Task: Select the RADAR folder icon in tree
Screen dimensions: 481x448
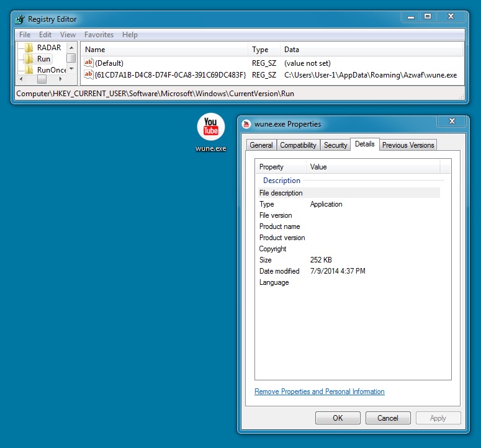Action: click(x=29, y=48)
